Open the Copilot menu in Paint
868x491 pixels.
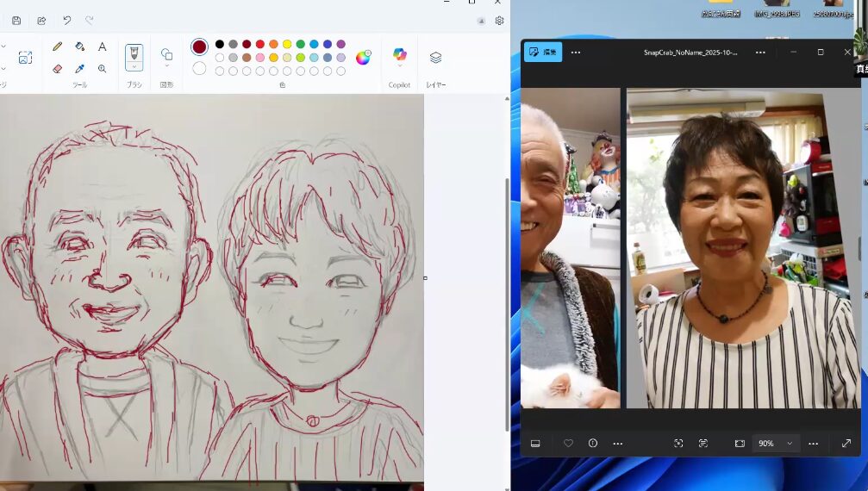[399, 57]
